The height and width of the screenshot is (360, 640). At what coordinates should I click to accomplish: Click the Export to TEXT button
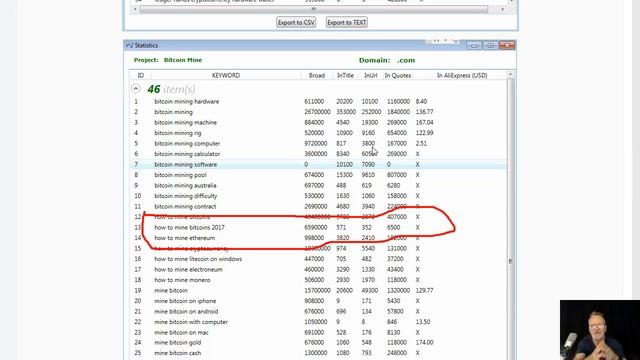[x=347, y=22]
